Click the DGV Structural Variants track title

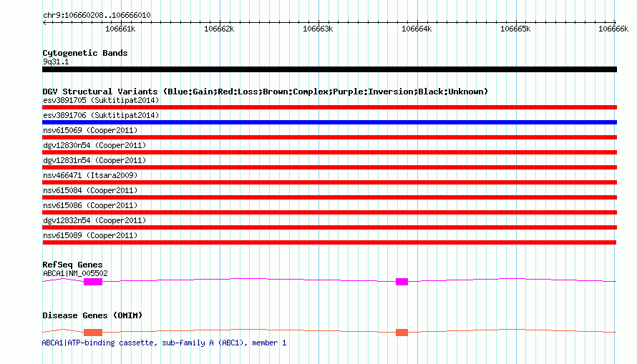265,92
